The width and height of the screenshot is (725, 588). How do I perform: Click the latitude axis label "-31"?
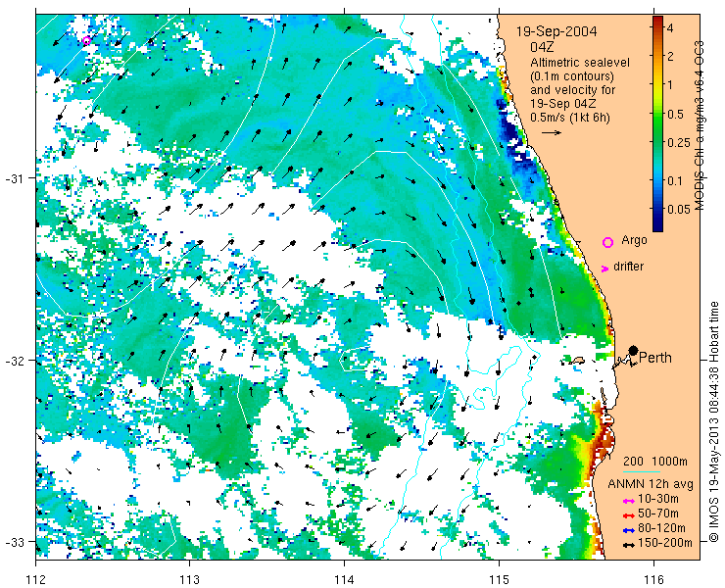pyautogui.click(x=17, y=178)
